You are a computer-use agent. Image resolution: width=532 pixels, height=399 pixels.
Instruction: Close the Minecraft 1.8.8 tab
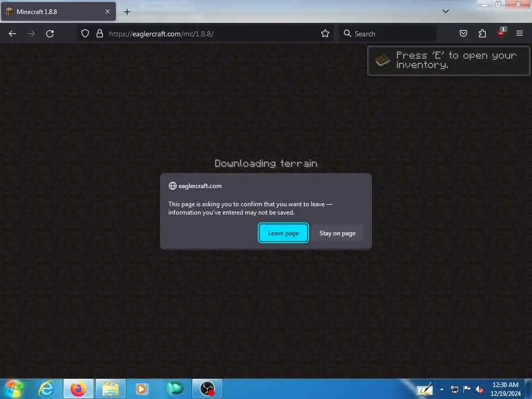108,11
